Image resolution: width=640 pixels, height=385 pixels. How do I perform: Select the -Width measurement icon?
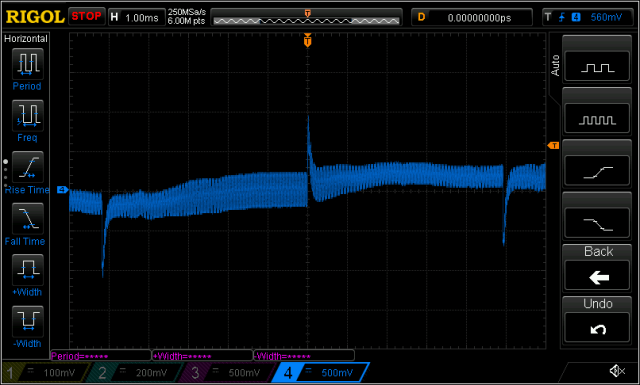tap(27, 321)
